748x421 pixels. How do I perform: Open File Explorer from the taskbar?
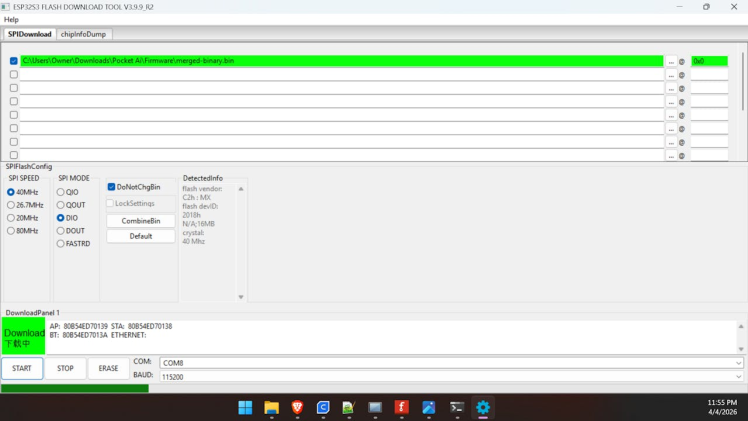tap(271, 408)
